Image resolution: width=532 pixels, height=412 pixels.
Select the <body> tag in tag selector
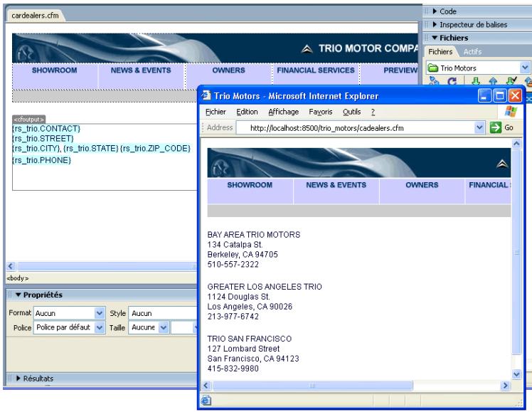(x=18, y=278)
